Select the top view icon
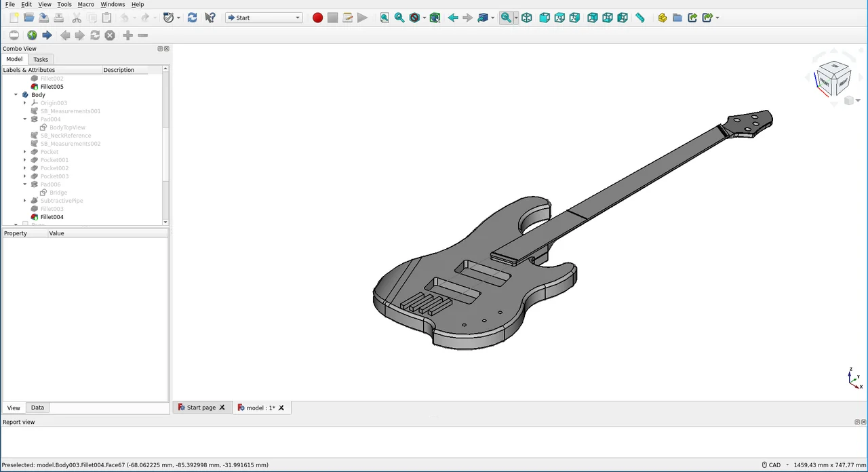 [559, 18]
